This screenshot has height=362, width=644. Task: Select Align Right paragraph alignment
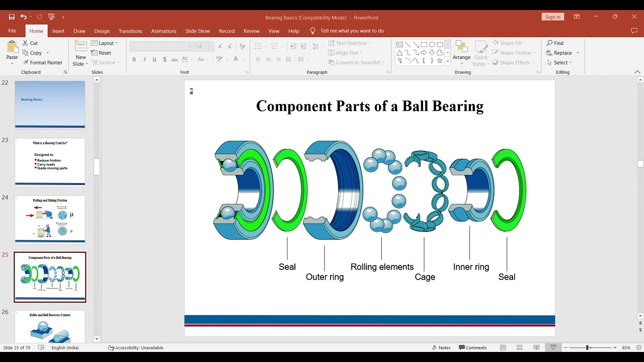pyautogui.click(x=278, y=59)
